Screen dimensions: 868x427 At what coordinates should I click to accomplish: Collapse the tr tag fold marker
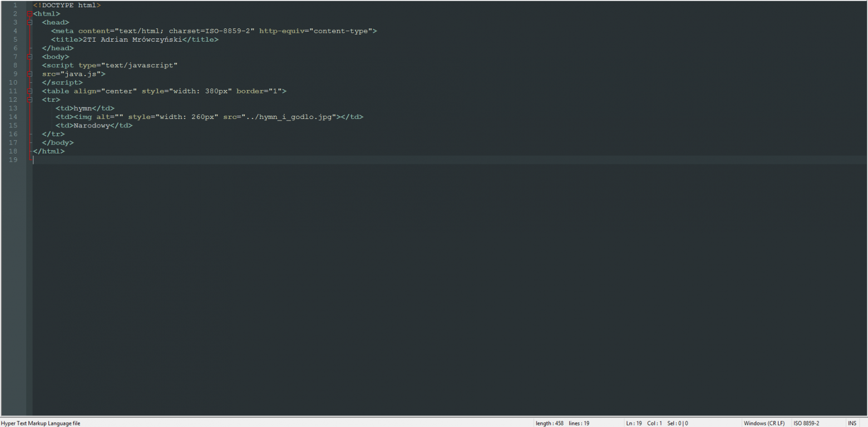tap(29, 100)
